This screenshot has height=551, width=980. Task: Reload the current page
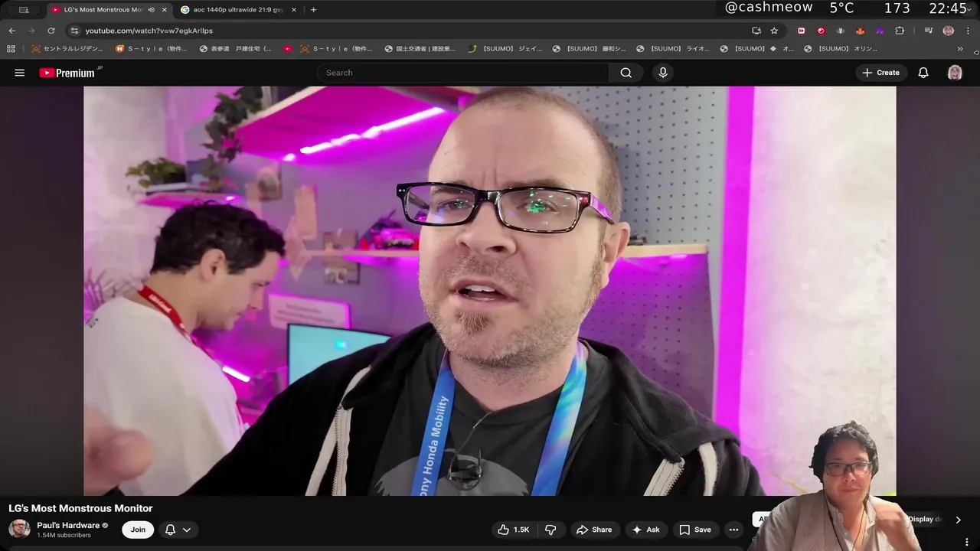point(51,31)
